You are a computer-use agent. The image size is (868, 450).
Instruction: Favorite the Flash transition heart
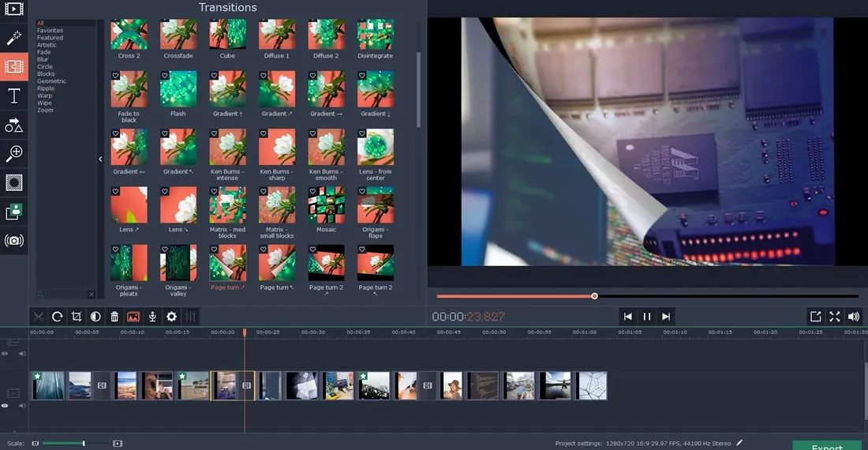click(165, 75)
